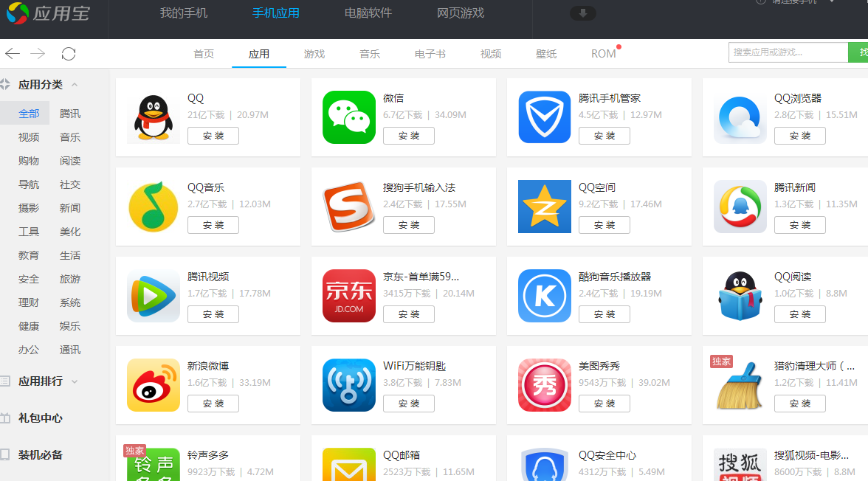
Task: Click the green search button
Action: point(858,52)
